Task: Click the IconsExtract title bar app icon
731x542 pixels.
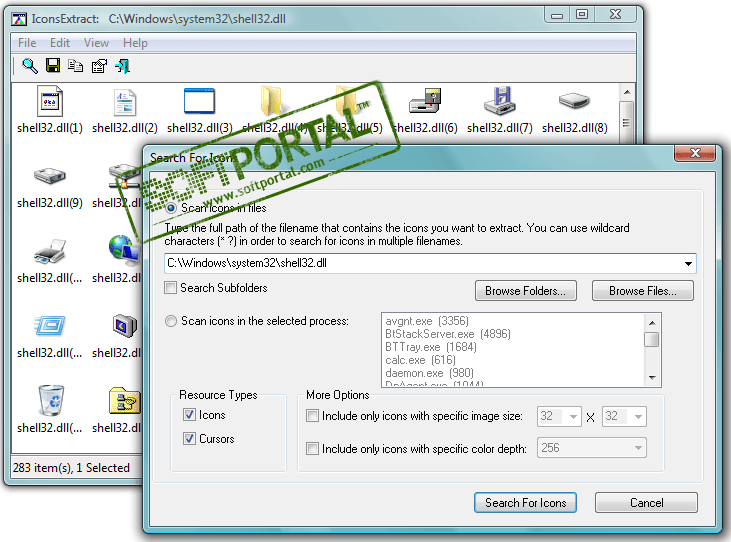Action: 19,19
